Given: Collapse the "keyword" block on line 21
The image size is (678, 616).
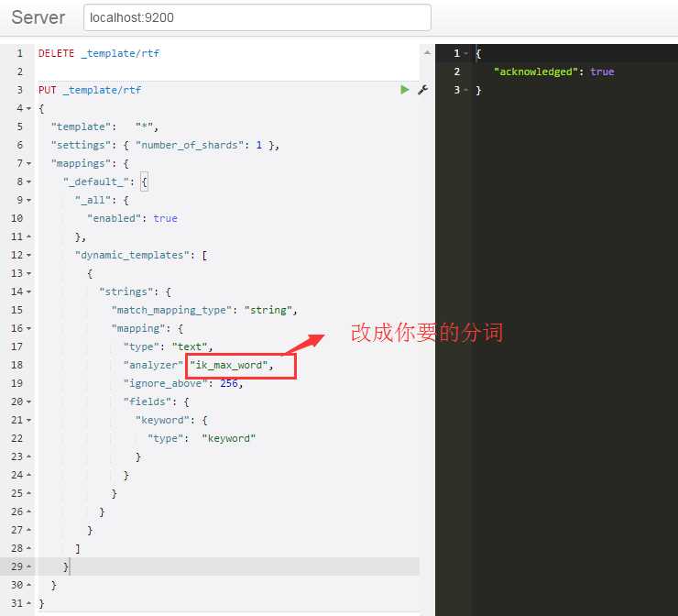Looking at the screenshot, I should [x=29, y=420].
